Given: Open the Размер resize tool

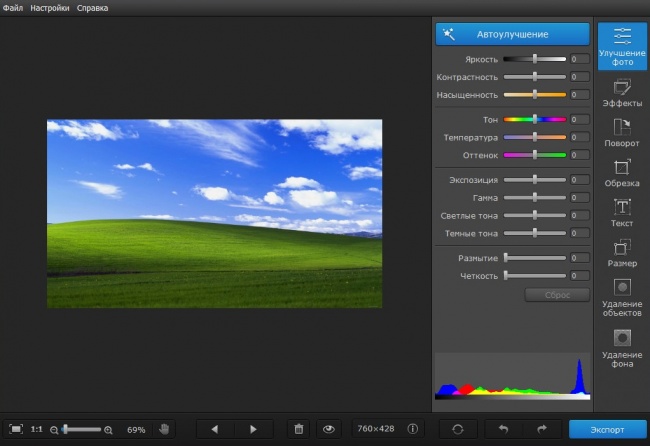Looking at the screenshot, I should 622,253.
